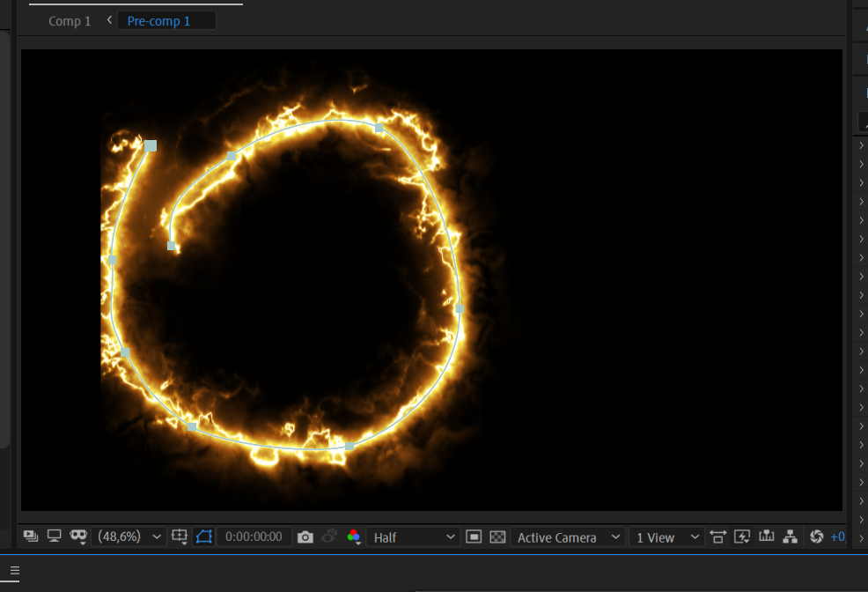Open the Active Camera 3D view popup
The width and height of the screenshot is (868, 592).
(x=563, y=536)
